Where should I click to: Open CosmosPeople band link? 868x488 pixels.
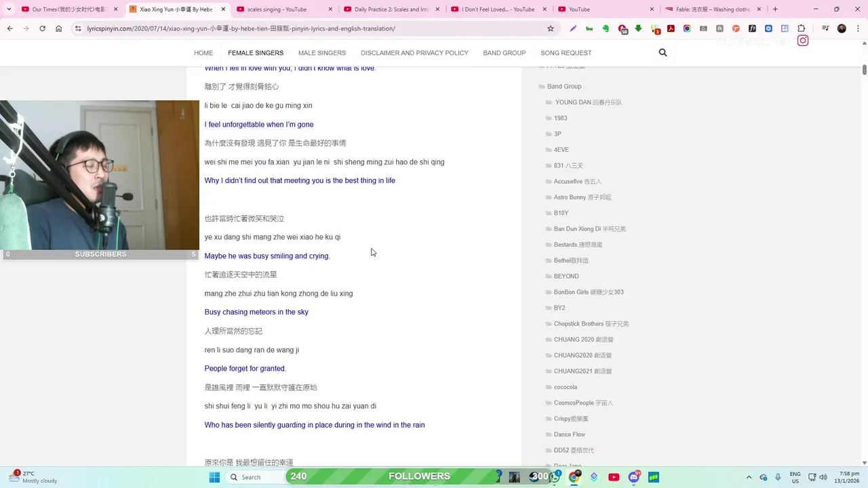[x=583, y=403]
